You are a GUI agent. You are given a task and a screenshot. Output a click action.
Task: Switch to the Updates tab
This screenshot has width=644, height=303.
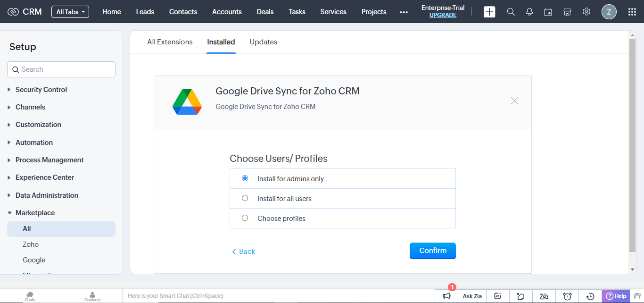(264, 42)
